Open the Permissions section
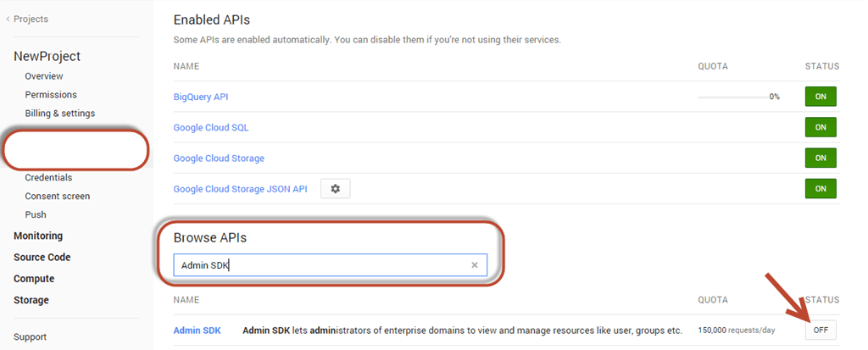The height and width of the screenshot is (350, 868). tap(51, 95)
